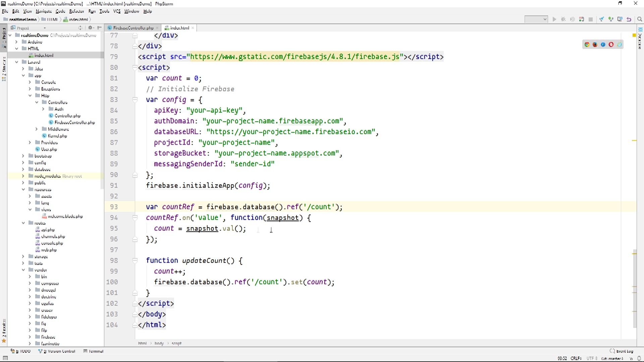Click the Revert purple arrow icon

point(629,19)
